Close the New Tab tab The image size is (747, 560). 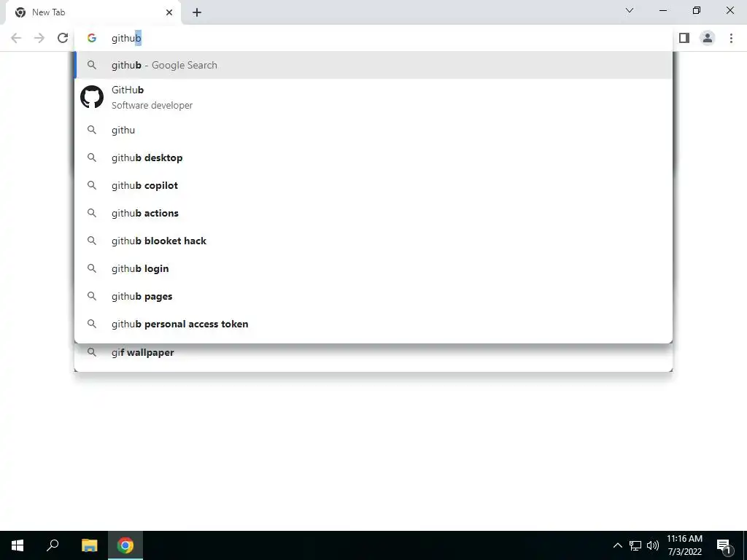(169, 12)
